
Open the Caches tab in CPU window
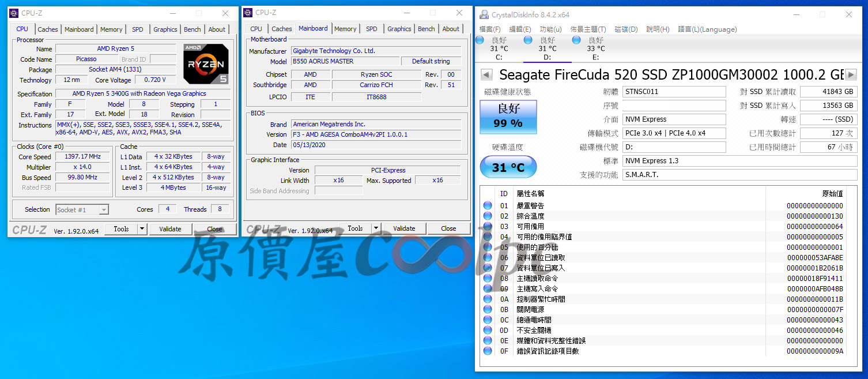(48, 29)
